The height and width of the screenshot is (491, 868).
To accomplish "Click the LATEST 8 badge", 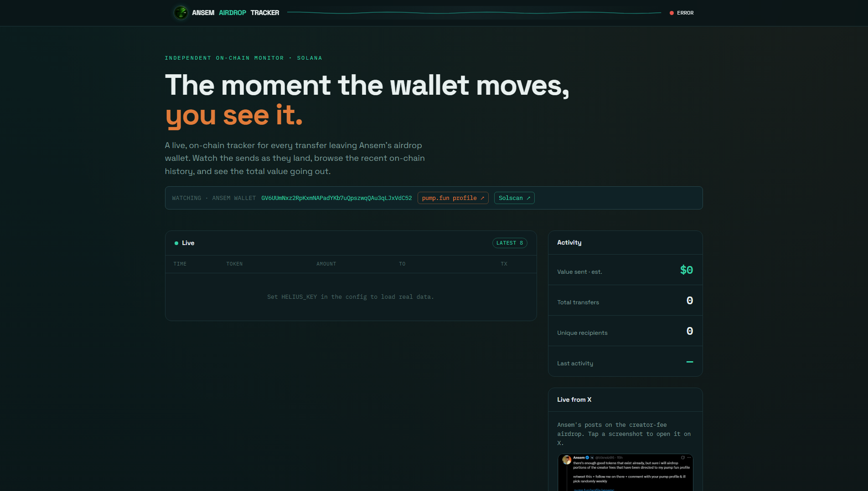I will [x=510, y=243].
